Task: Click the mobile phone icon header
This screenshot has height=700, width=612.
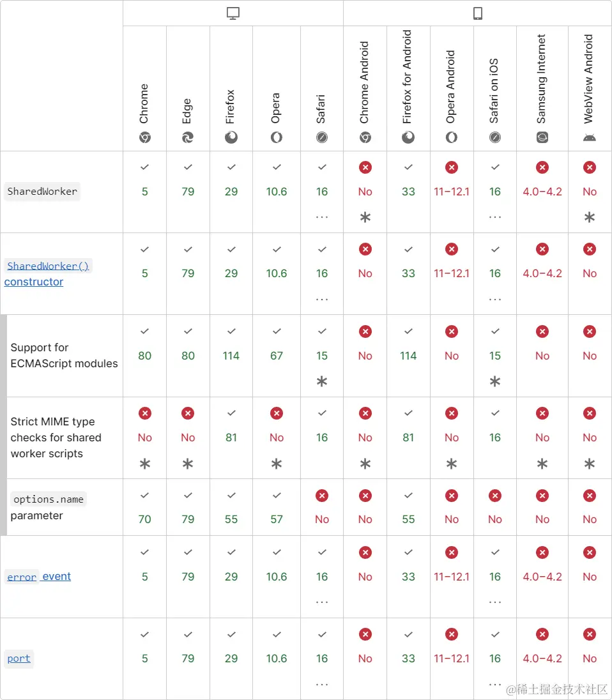Action: click(x=477, y=13)
